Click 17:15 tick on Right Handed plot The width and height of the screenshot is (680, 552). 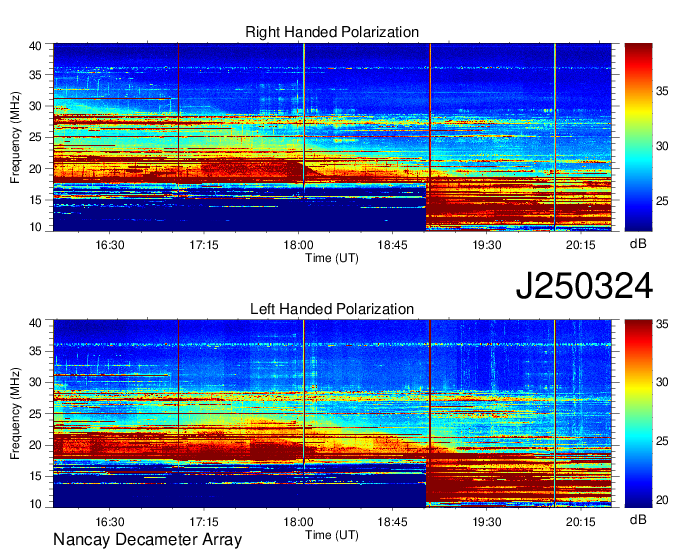pos(204,245)
